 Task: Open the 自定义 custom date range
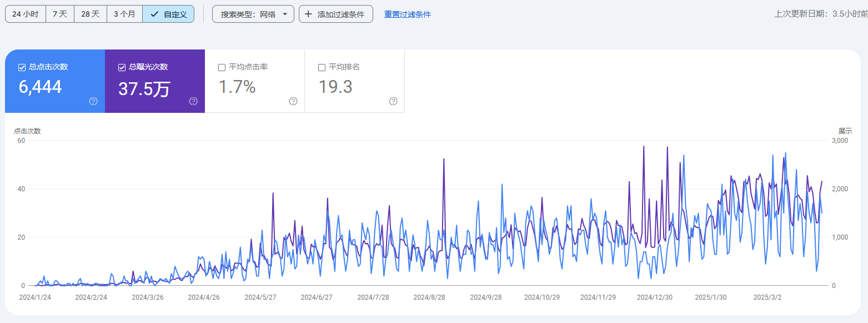pyautogui.click(x=168, y=14)
